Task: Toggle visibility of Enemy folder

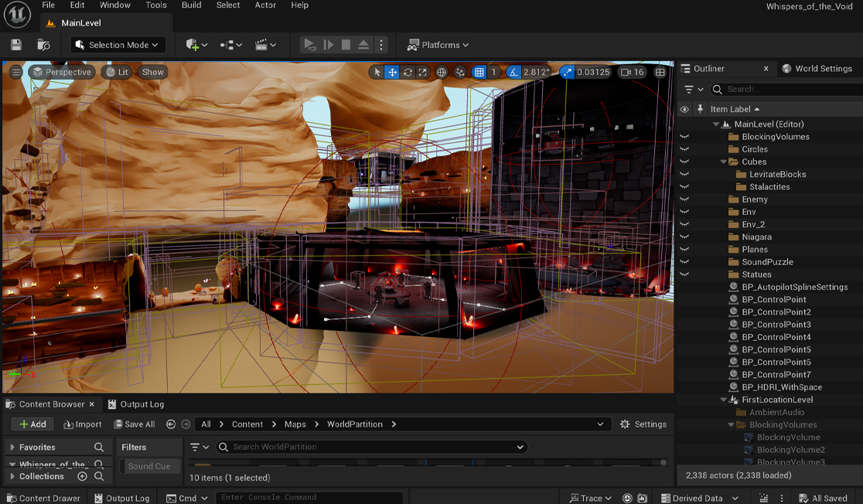Action: click(684, 199)
